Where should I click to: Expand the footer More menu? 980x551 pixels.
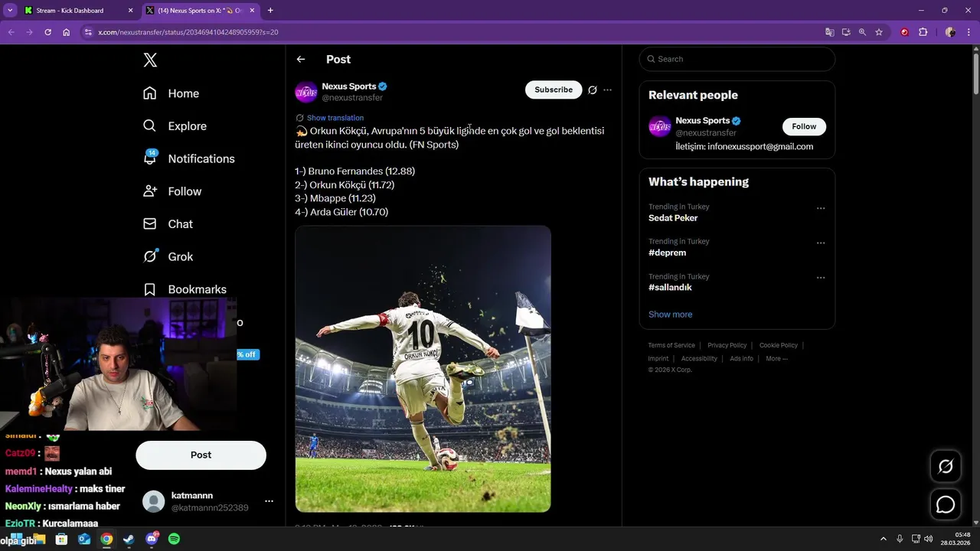(x=776, y=358)
